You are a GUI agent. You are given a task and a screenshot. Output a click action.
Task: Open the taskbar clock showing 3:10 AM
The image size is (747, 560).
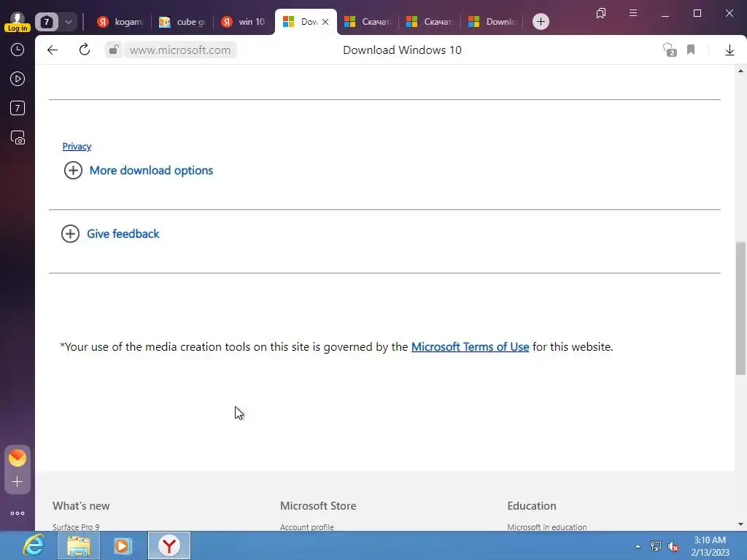[x=710, y=546]
